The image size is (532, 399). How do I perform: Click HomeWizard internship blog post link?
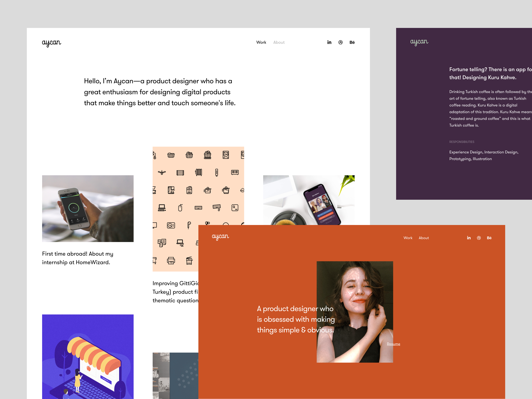(x=78, y=257)
